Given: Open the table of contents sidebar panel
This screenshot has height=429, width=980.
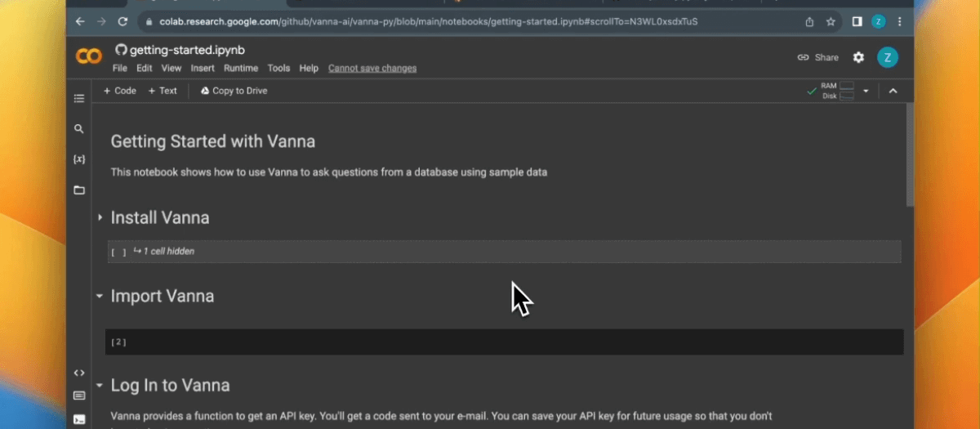Looking at the screenshot, I should (x=79, y=99).
